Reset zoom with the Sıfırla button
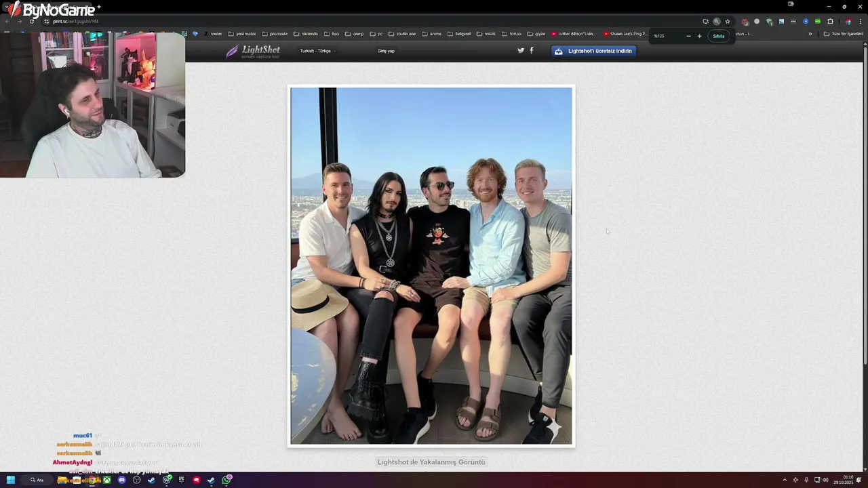This screenshot has width=868, height=488. pyautogui.click(x=719, y=36)
